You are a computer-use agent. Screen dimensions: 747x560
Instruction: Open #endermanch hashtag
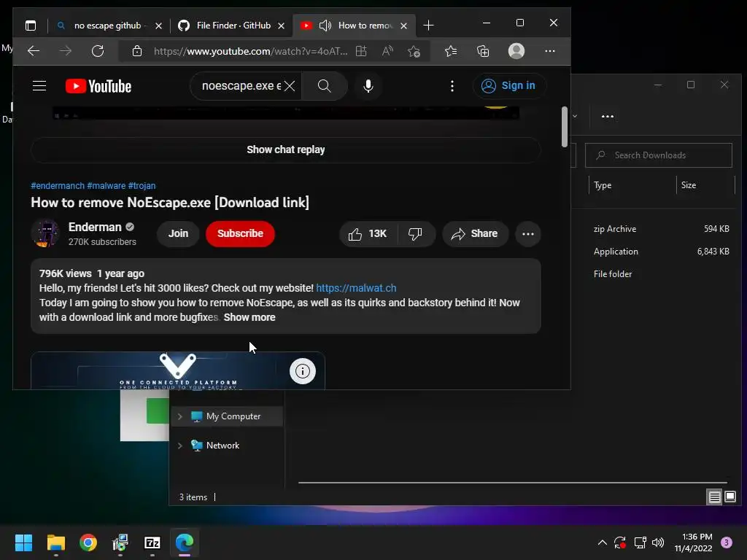(x=58, y=186)
